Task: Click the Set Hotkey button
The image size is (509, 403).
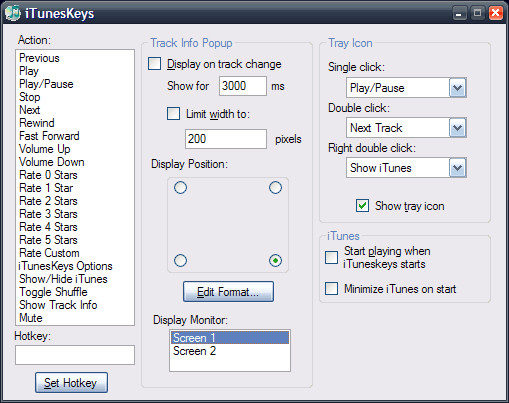Action: [x=71, y=383]
